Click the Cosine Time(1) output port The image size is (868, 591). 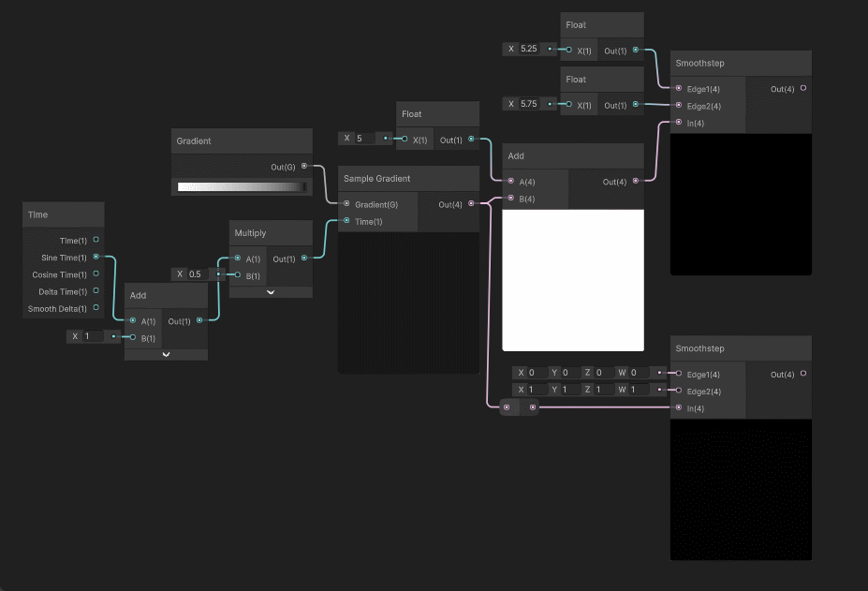96,274
